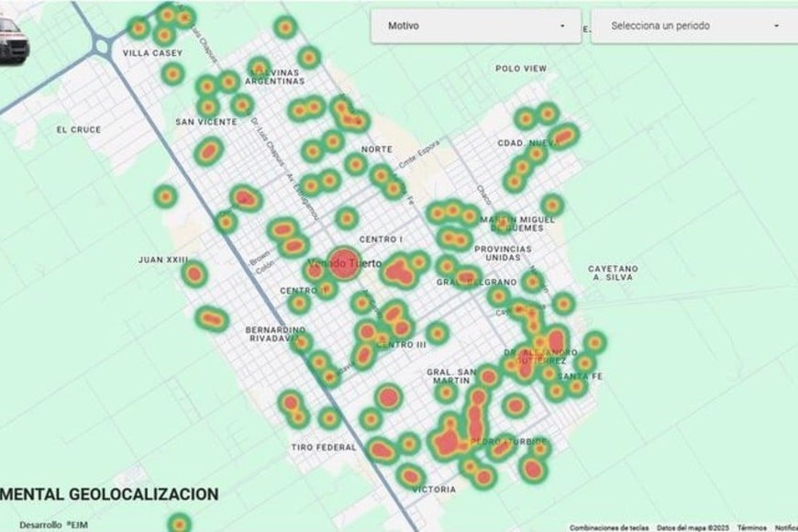Screen dimensions: 798x532
Task: Click the Cayetano A. Silva label
Action: pyautogui.click(x=613, y=273)
